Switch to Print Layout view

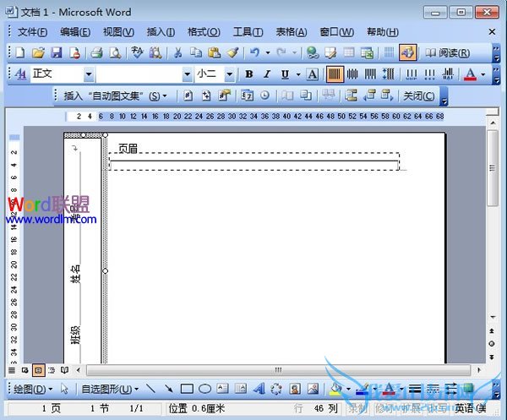point(39,370)
